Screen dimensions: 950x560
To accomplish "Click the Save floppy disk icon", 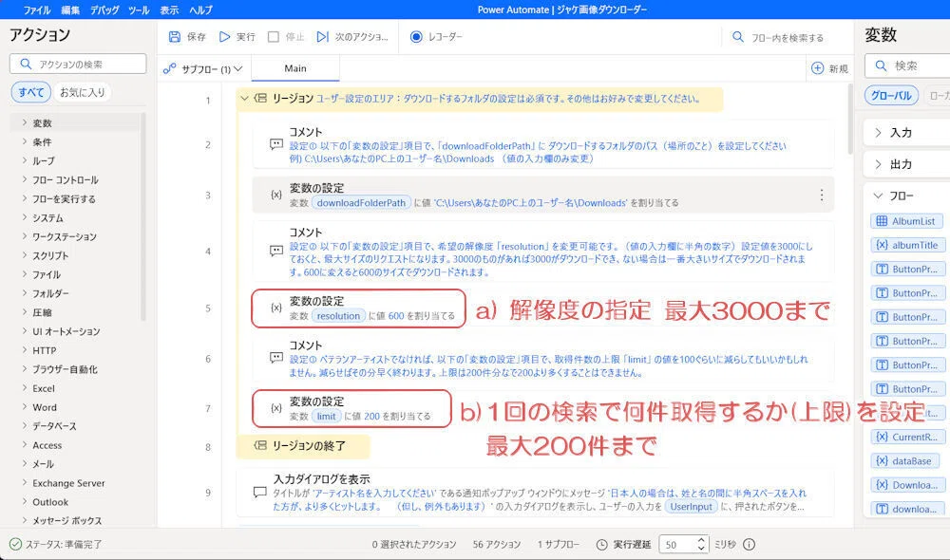I will 175,37.
